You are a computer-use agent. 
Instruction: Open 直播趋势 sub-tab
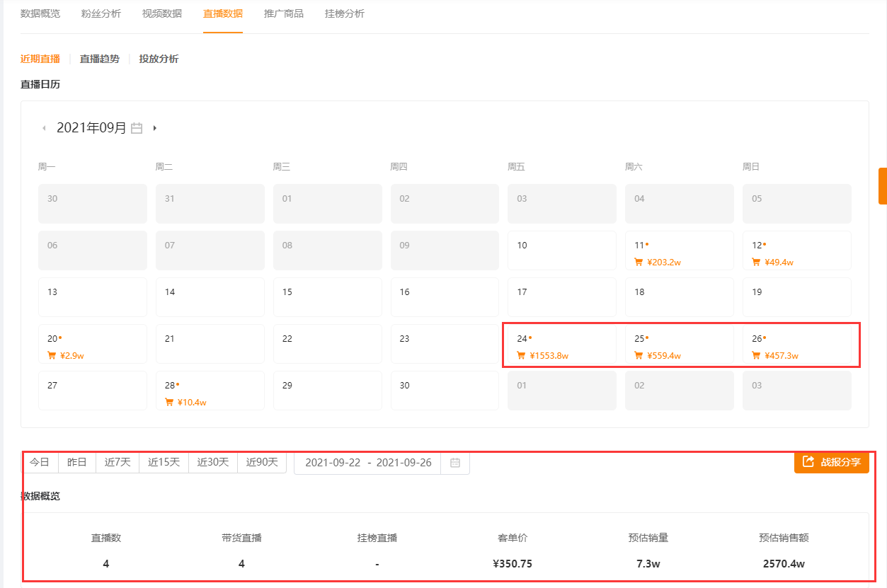click(x=100, y=59)
